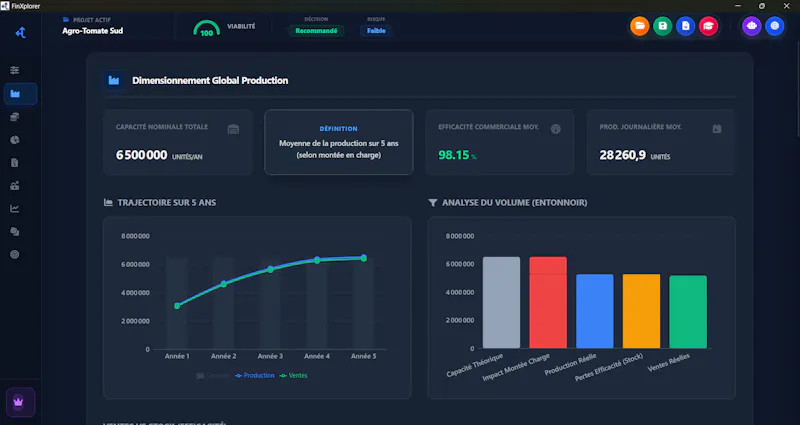This screenshot has height=425, width=800.
Task: Open the orange folder button
Action: (639, 26)
